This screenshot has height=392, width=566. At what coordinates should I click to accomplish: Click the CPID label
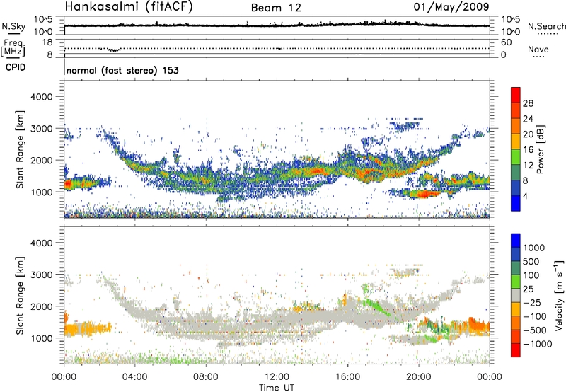point(15,67)
